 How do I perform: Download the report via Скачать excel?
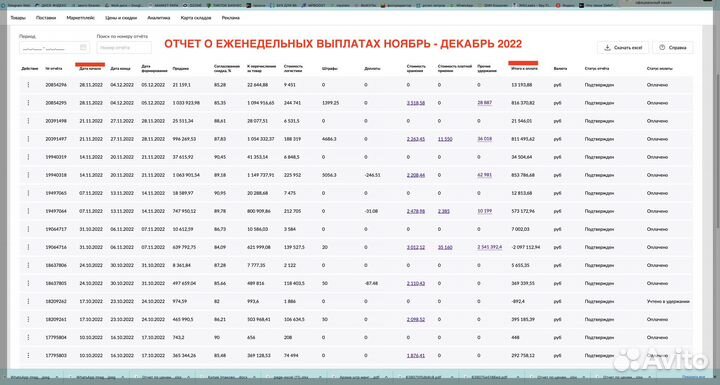(623, 47)
